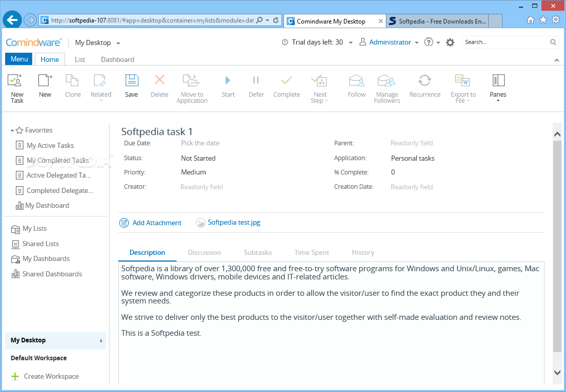Open the Next Step tool

tap(319, 89)
